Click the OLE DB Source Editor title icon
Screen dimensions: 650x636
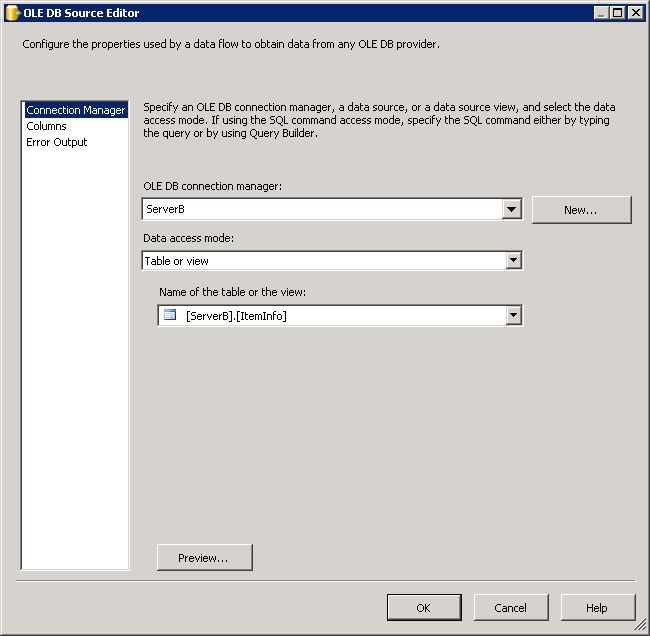click(x=12, y=13)
